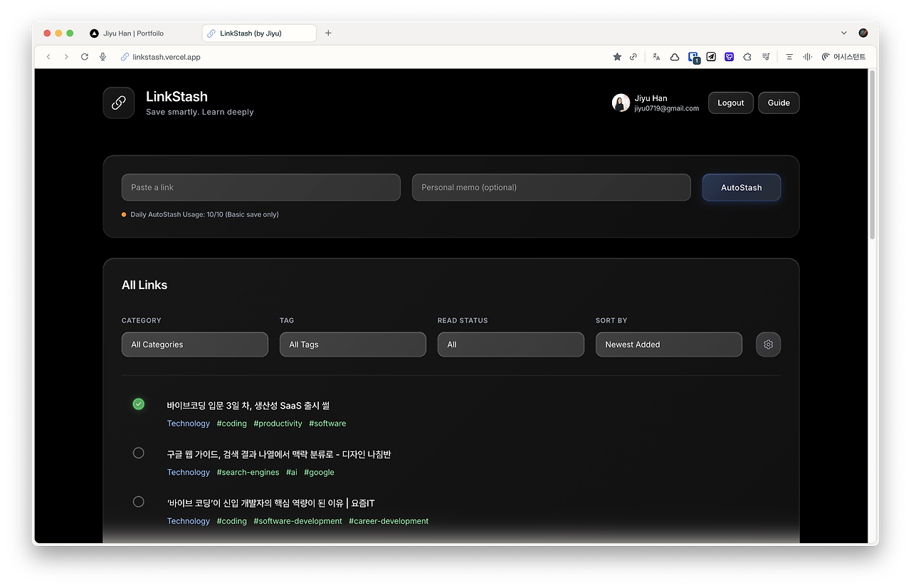Open the #coding tag link
This screenshot has width=911, height=588.
(231, 423)
